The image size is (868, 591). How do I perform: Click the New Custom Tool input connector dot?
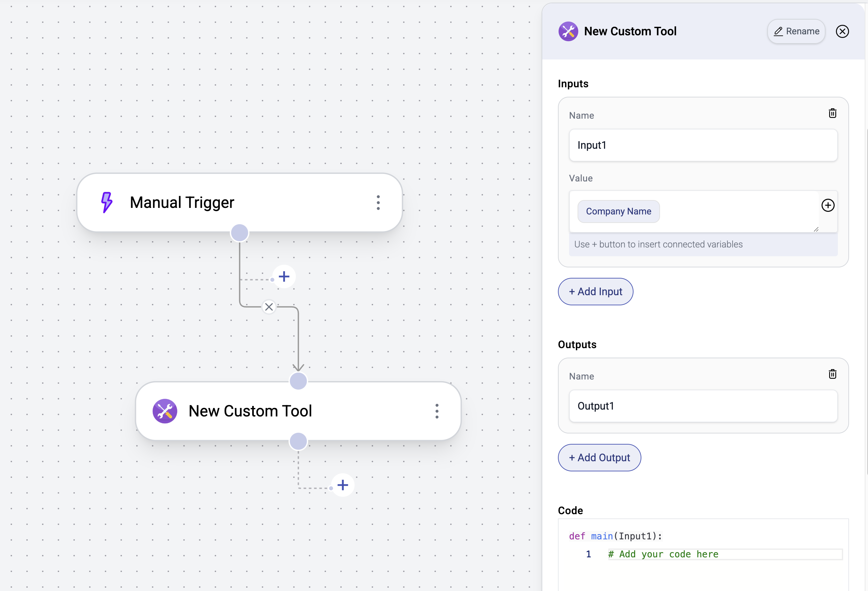pyautogui.click(x=298, y=381)
